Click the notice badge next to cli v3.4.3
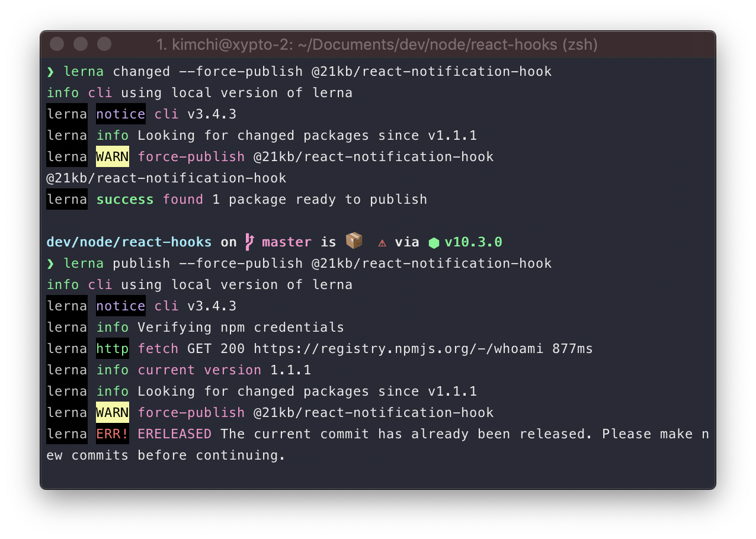Image resolution: width=756 pixels, height=539 pixels. point(120,114)
